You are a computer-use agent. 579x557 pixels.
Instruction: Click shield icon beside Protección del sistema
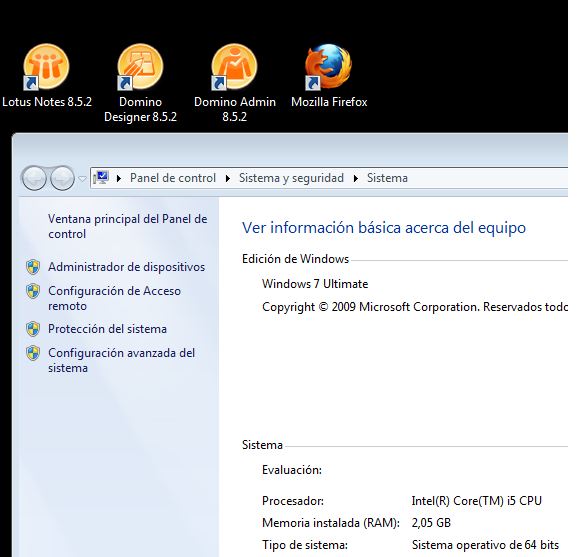click(x=33, y=329)
